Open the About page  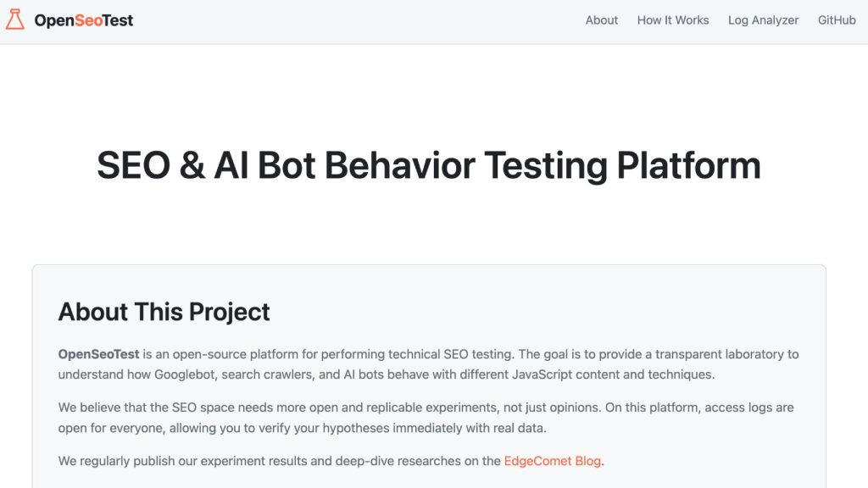point(602,20)
